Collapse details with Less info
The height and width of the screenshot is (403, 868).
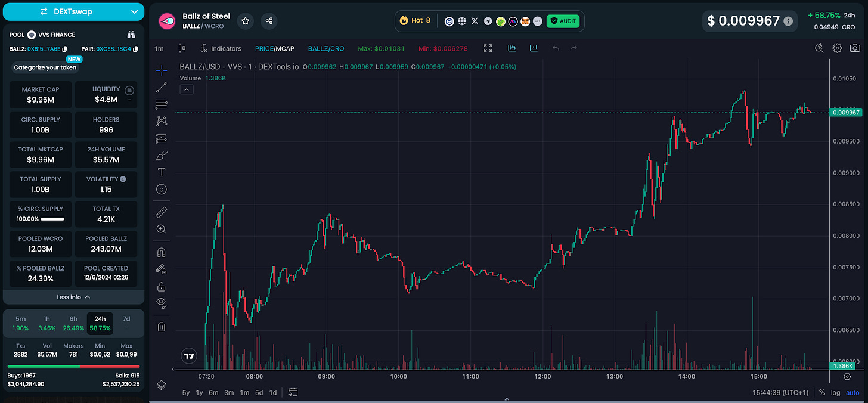pos(74,297)
